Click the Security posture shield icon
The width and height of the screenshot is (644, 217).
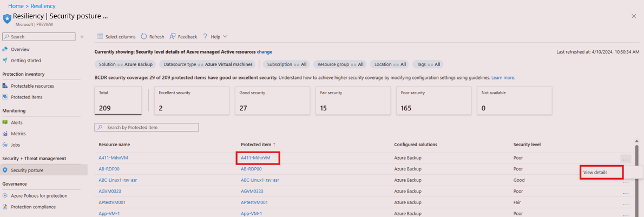pyautogui.click(x=5, y=170)
